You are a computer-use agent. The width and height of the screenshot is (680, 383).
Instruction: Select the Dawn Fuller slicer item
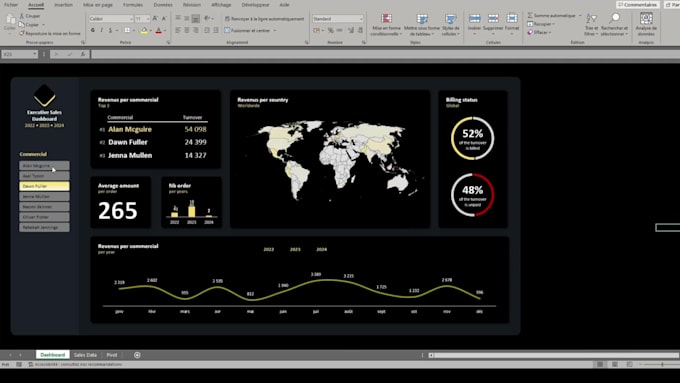44,186
